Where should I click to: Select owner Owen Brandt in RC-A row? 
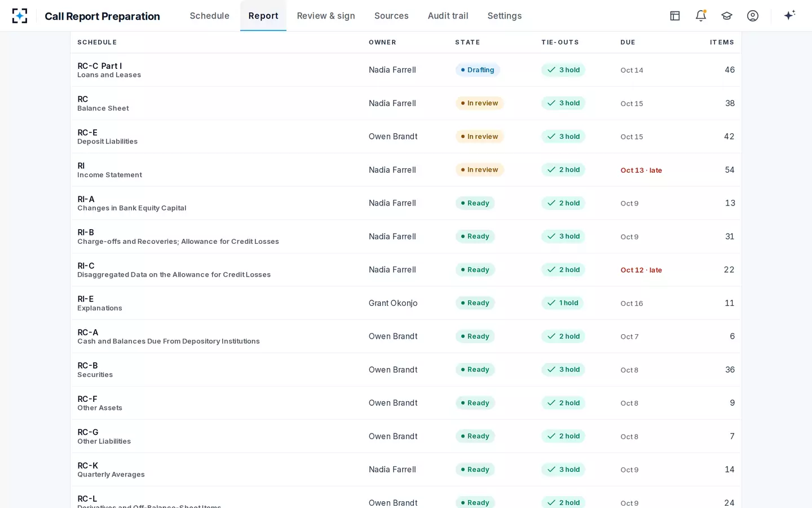click(393, 336)
